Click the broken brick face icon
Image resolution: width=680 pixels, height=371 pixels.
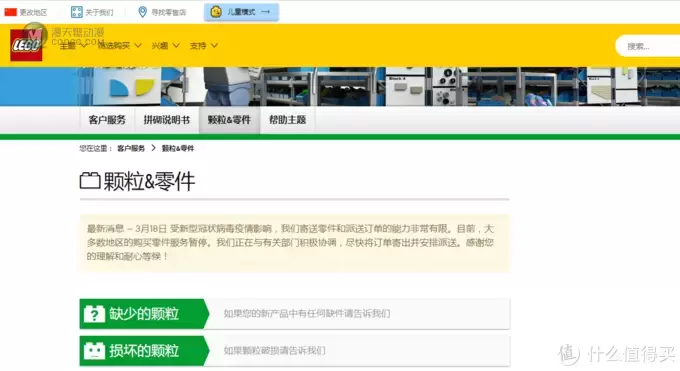tap(95, 351)
